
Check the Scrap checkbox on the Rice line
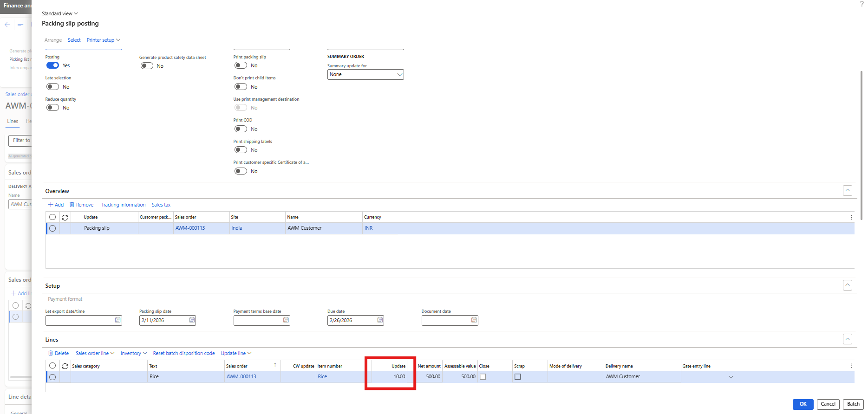(x=518, y=377)
